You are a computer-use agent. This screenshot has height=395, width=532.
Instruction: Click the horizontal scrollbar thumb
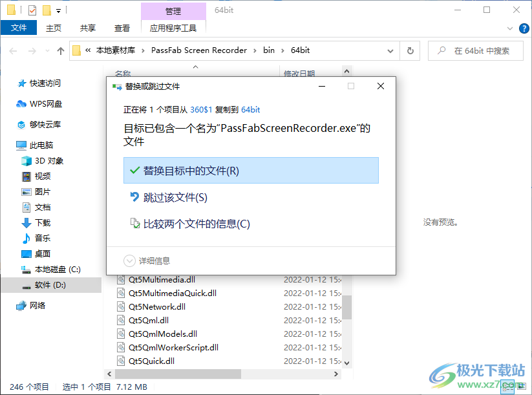pyautogui.click(x=178, y=374)
